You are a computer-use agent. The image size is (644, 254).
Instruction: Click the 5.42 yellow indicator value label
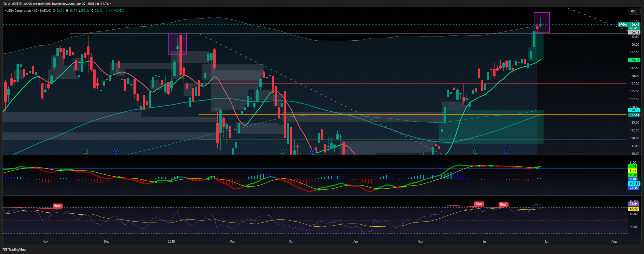[633, 171]
